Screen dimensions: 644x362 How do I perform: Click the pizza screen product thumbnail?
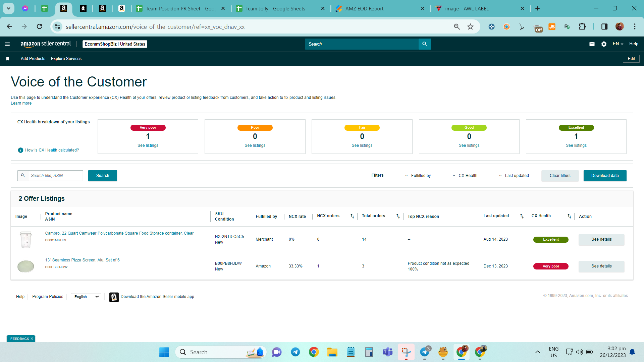pos(26,266)
